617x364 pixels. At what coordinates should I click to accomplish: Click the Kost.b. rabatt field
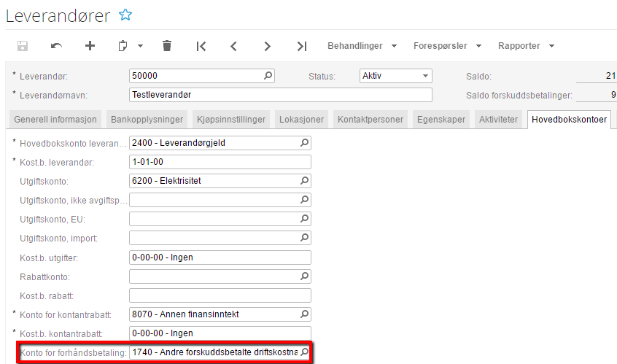[220, 295]
